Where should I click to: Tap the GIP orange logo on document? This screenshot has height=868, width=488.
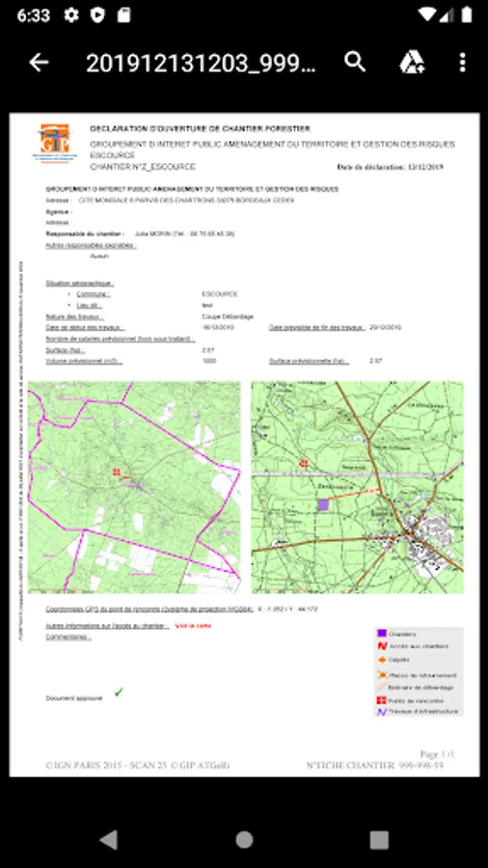54,143
